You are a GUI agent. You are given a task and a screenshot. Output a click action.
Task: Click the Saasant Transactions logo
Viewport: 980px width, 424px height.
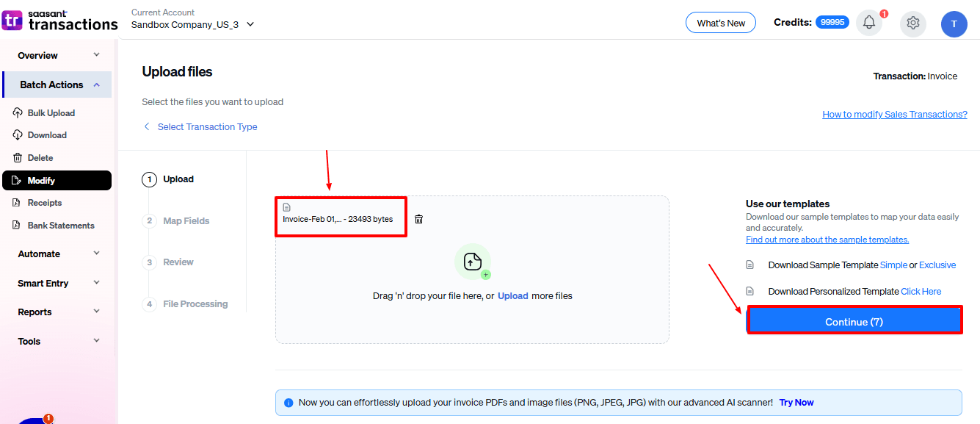point(59,20)
